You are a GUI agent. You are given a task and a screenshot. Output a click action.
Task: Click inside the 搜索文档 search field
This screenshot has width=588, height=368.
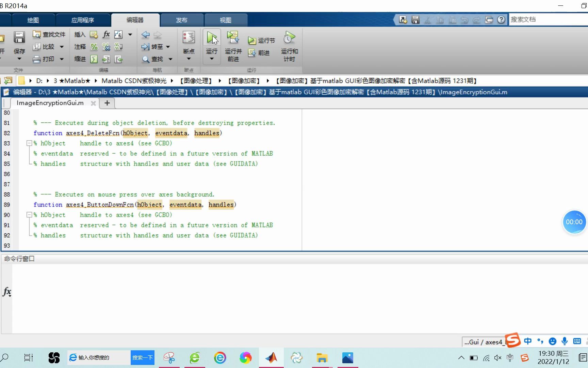(x=544, y=19)
